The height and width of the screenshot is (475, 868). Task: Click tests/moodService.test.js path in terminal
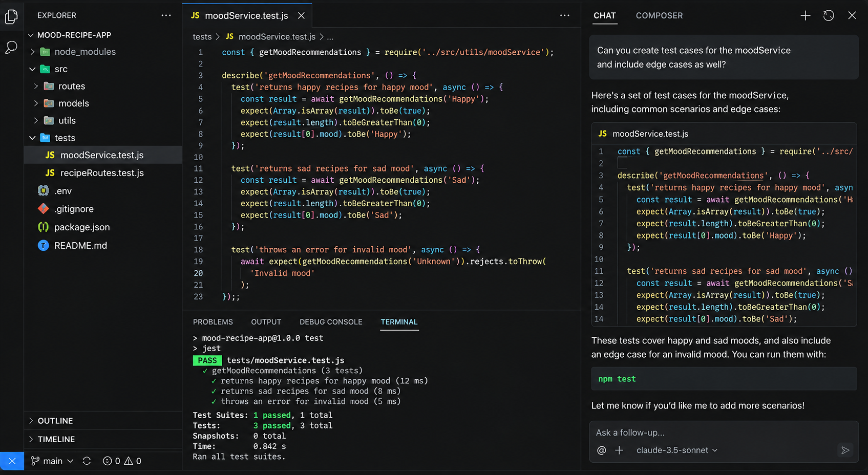285,360
